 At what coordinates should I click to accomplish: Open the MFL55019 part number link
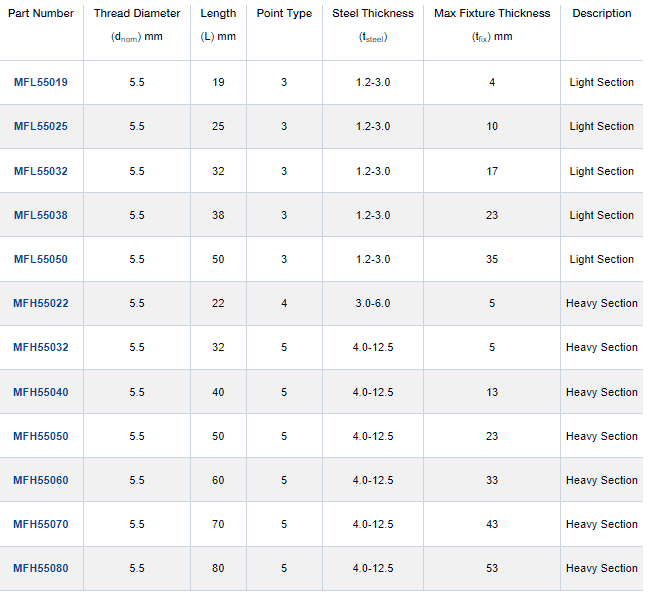coord(41,83)
